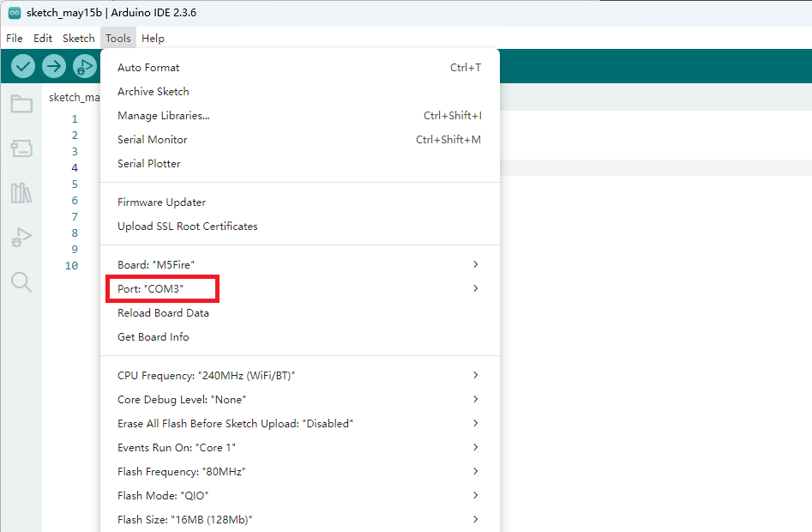Open the File menu

[x=15, y=39]
